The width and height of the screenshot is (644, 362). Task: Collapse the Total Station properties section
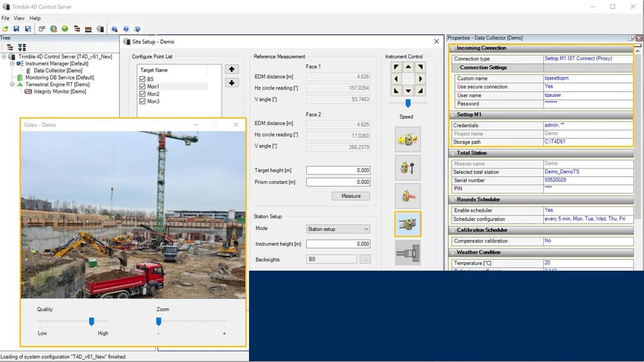tap(453, 153)
